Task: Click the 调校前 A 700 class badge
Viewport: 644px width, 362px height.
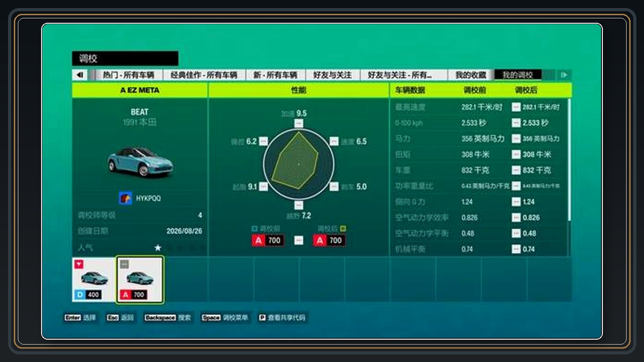Action: pos(268,240)
